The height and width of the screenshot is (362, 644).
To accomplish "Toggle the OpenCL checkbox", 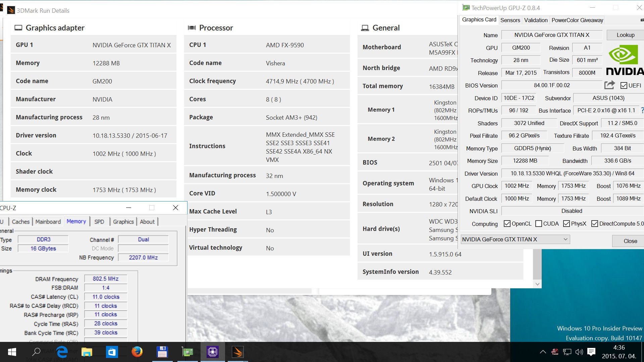I will [x=507, y=224].
